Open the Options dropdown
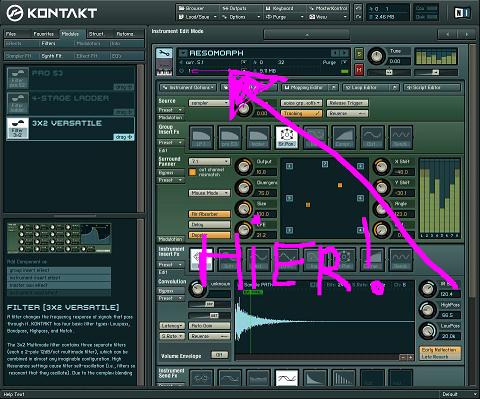 tap(241, 17)
